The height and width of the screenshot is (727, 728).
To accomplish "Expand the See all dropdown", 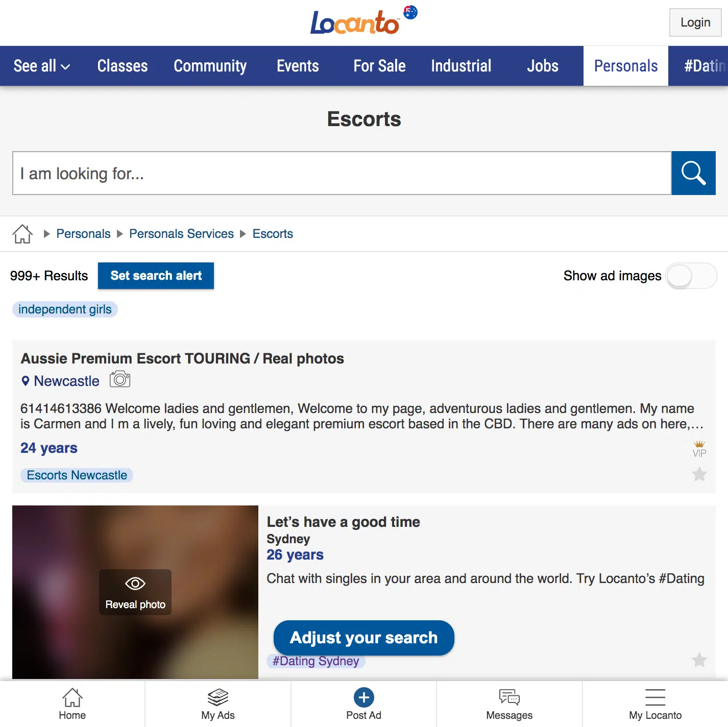I will tap(42, 66).
